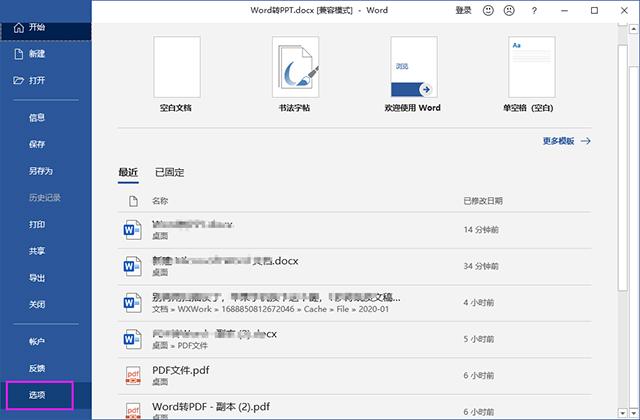Click the sad face feedback icon
The height and width of the screenshot is (420, 640).
coord(509,11)
